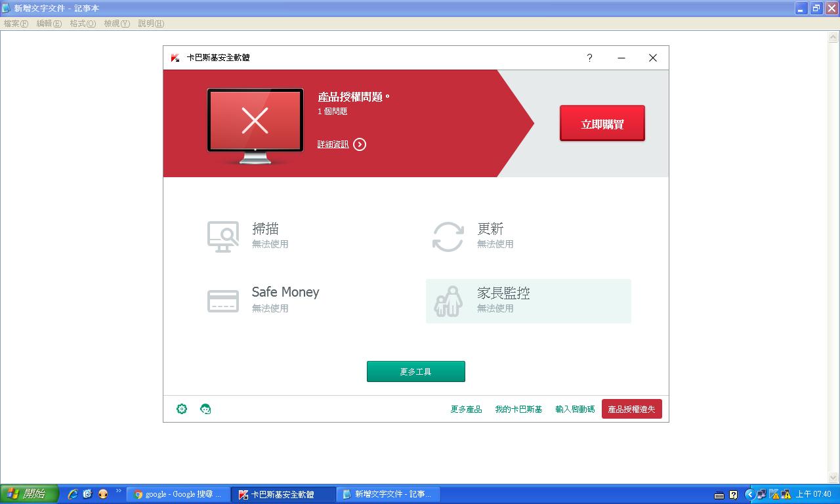
Task: Open Parental Control (家長監控) icon
Action: (x=448, y=301)
